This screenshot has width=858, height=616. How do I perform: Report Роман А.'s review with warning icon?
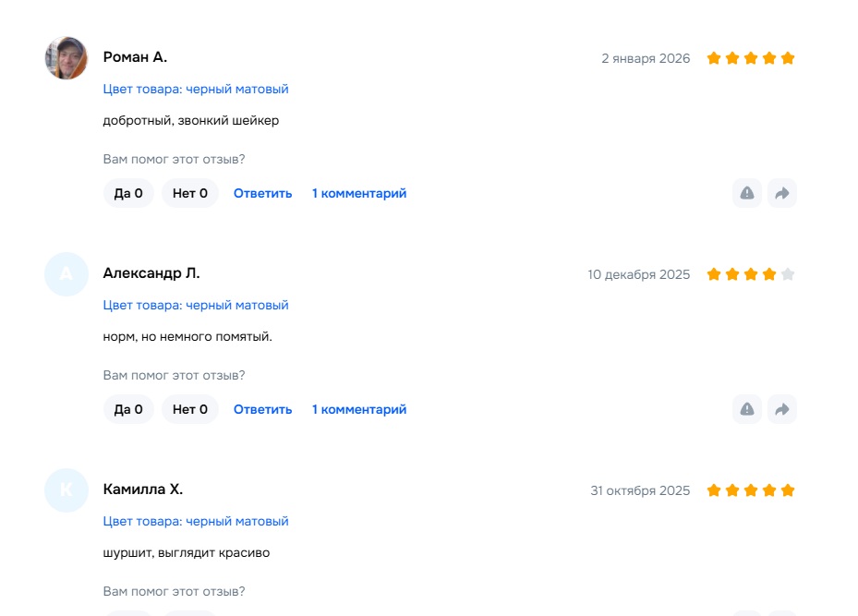tap(747, 193)
